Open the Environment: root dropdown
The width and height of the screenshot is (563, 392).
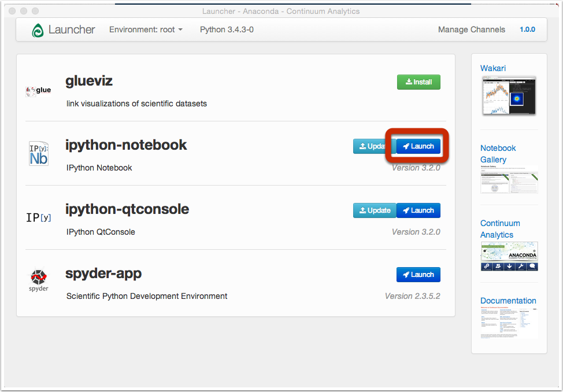coord(146,29)
